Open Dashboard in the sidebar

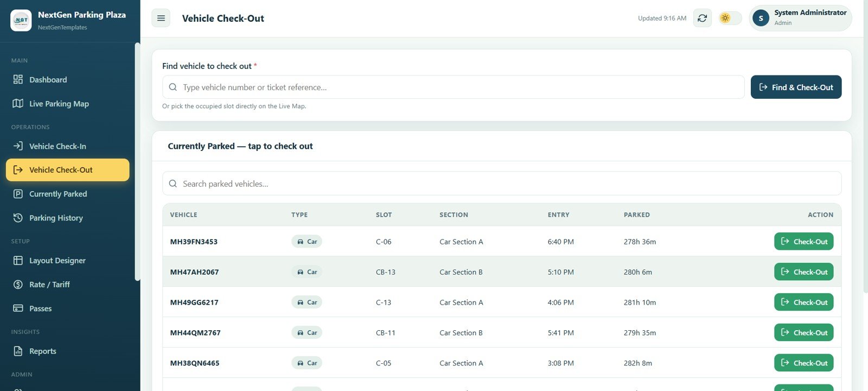[x=67, y=80]
